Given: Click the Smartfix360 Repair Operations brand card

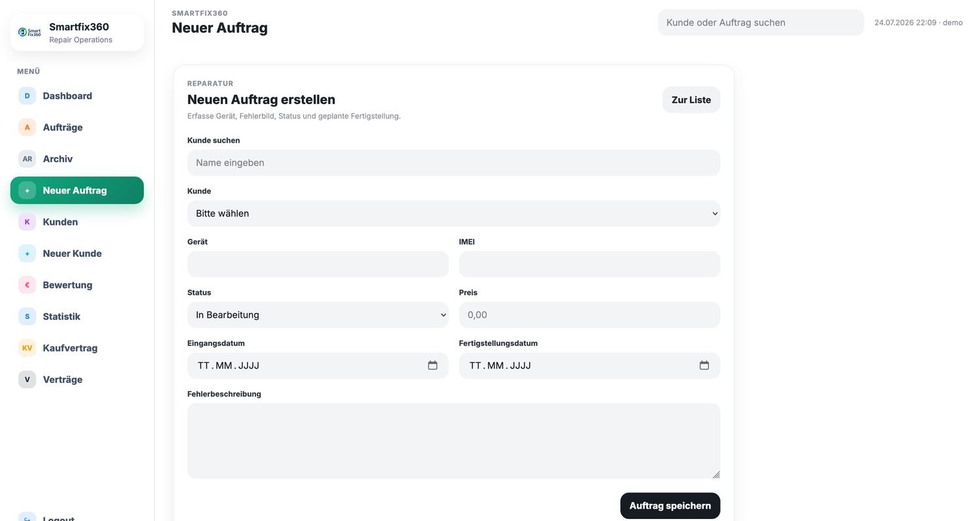Looking at the screenshot, I should [x=77, y=33].
